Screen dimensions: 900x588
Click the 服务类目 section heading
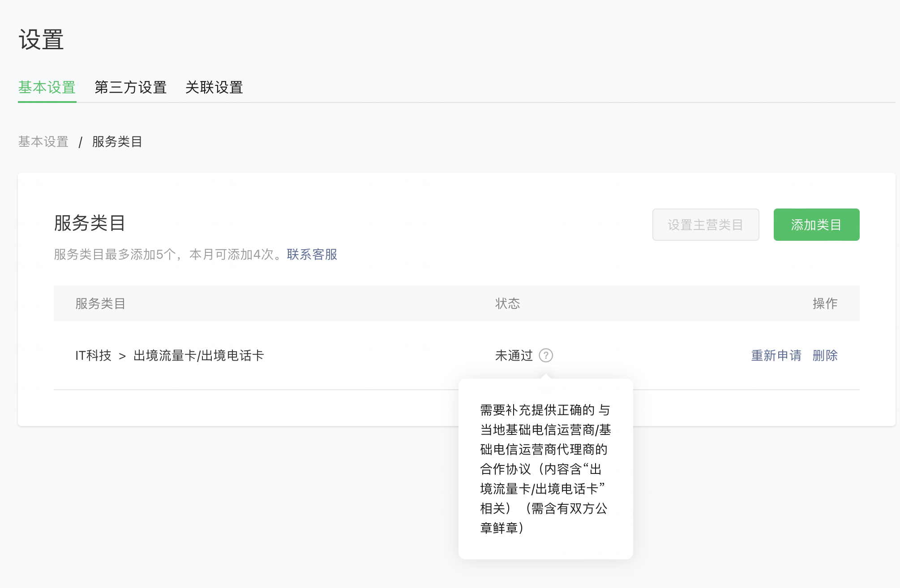click(x=90, y=223)
